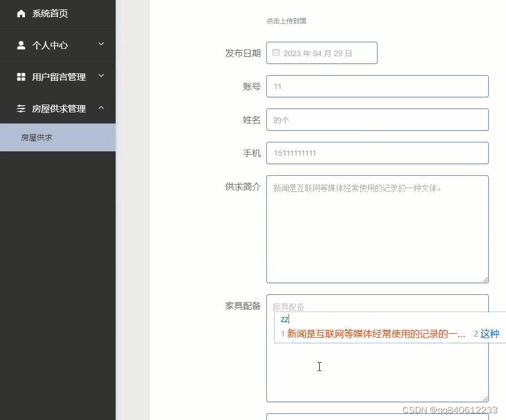Open the 系统首页 menu item

coord(58,13)
